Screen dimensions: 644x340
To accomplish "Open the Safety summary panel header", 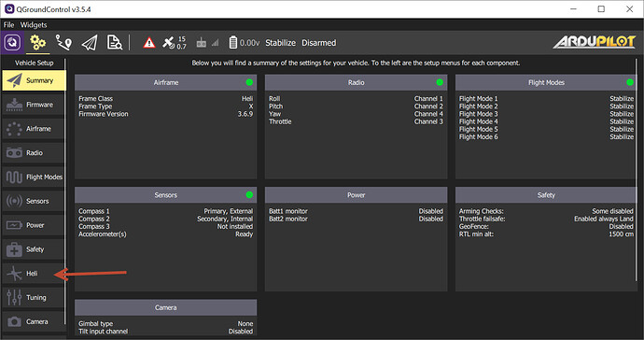I will tap(546, 195).
